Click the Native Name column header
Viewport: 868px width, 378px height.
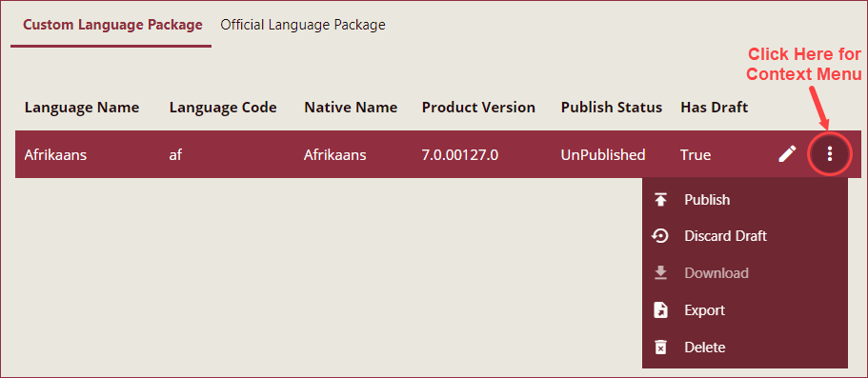pyautogui.click(x=351, y=107)
